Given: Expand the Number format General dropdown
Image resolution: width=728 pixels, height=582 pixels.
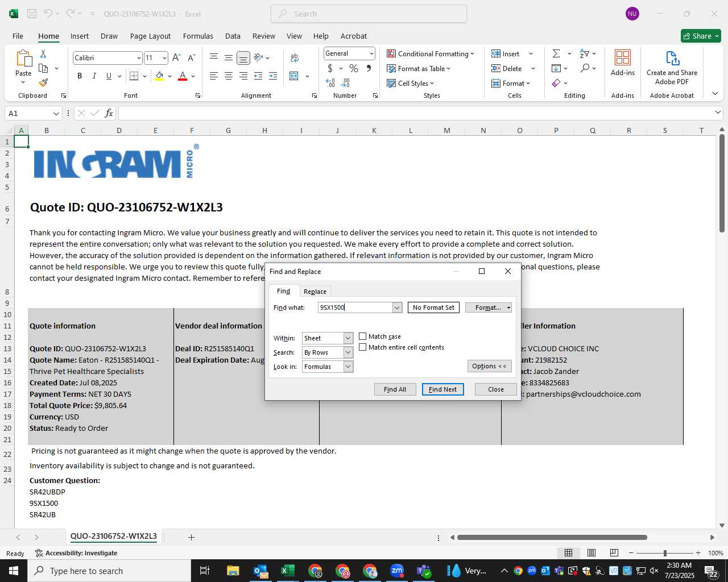Looking at the screenshot, I should click(x=371, y=53).
